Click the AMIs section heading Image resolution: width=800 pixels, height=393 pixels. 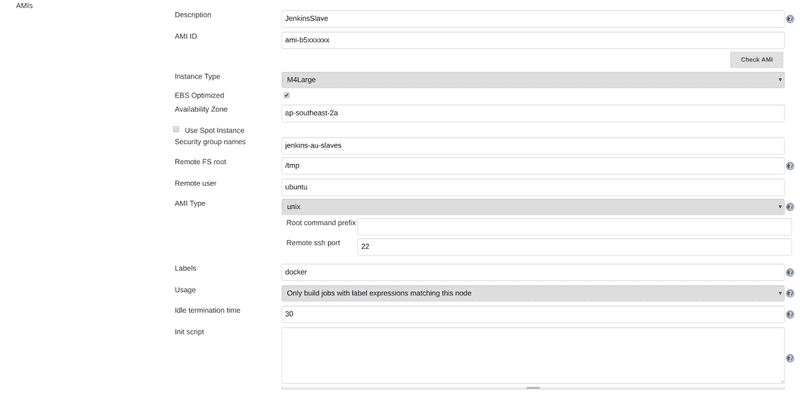point(24,6)
